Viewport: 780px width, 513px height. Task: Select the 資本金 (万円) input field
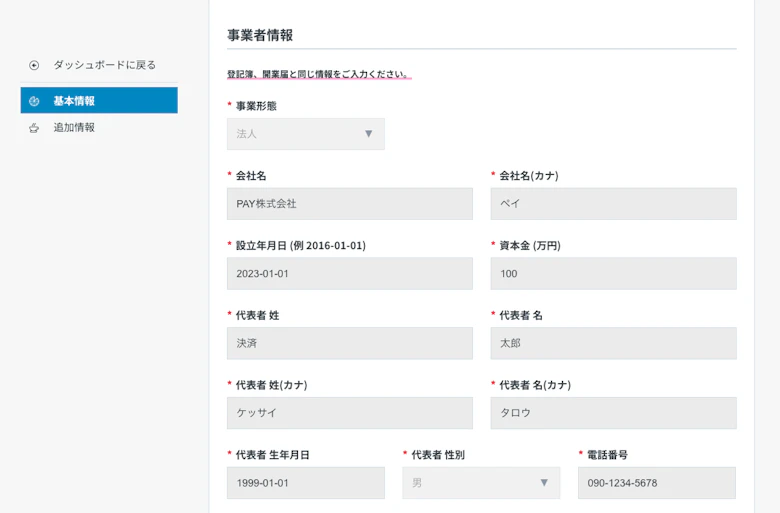[x=613, y=274]
